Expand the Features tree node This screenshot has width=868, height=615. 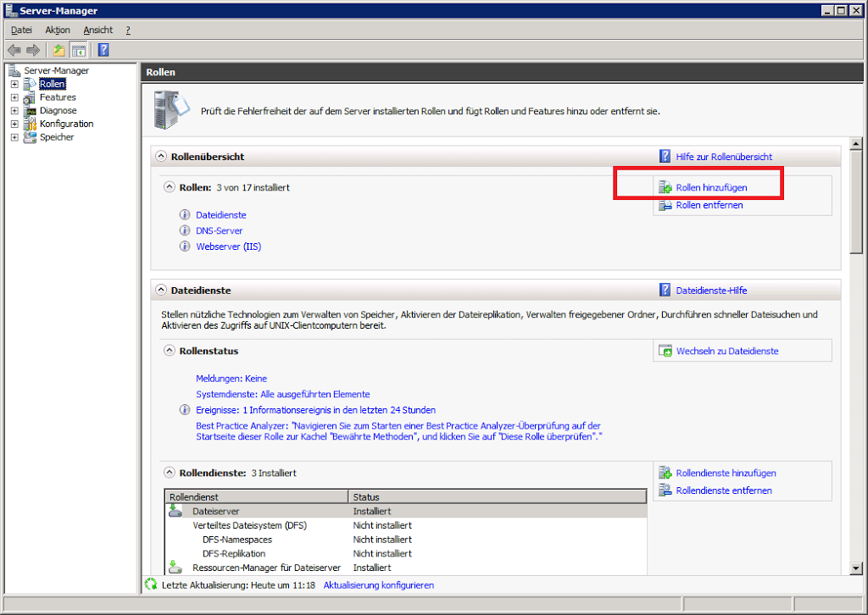tap(14, 97)
